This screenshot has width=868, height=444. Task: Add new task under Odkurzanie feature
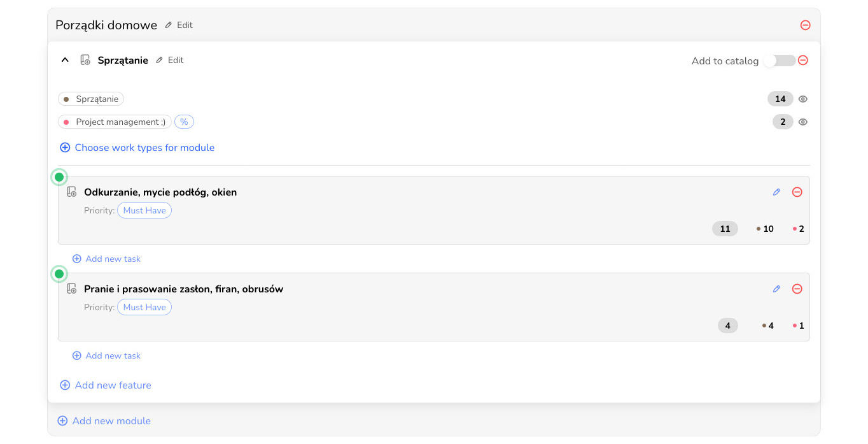coord(107,259)
